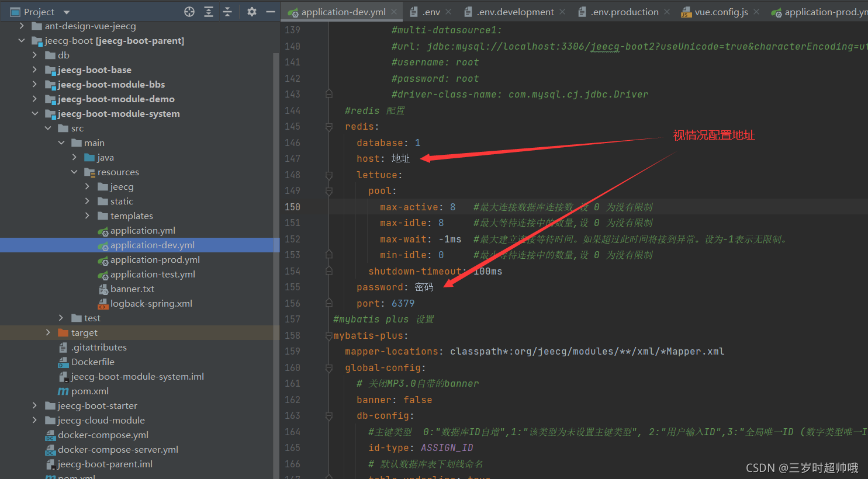Select the .gitattributes file

pos(99,347)
